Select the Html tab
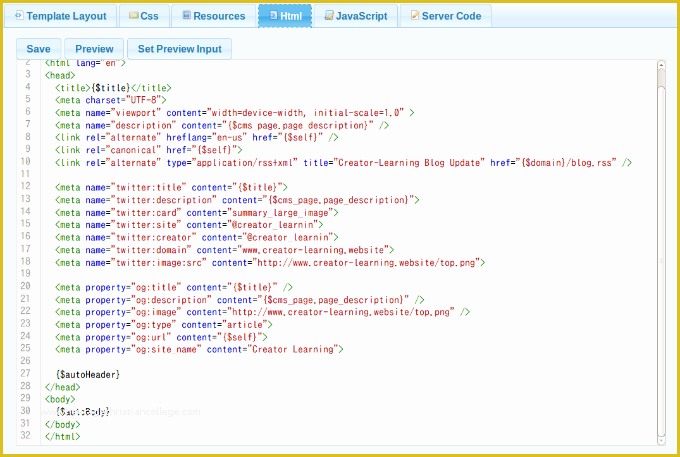Viewport: 680px width, 457px height. coord(285,17)
